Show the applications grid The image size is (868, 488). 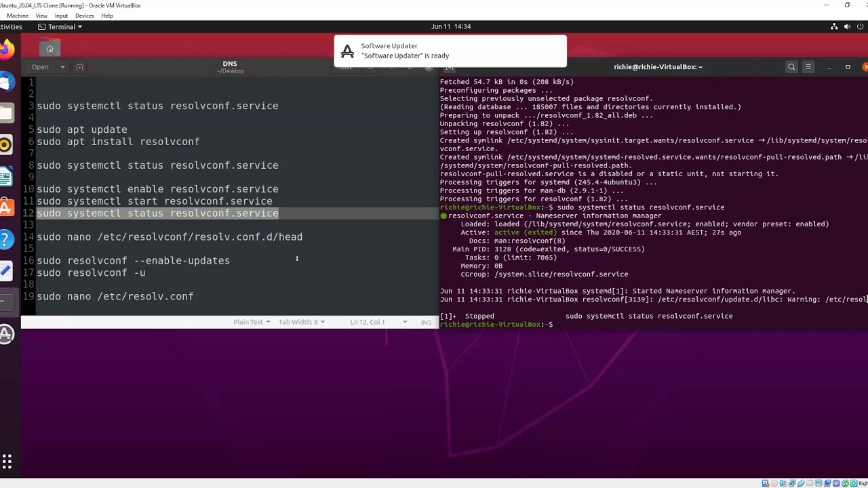[x=7, y=462]
